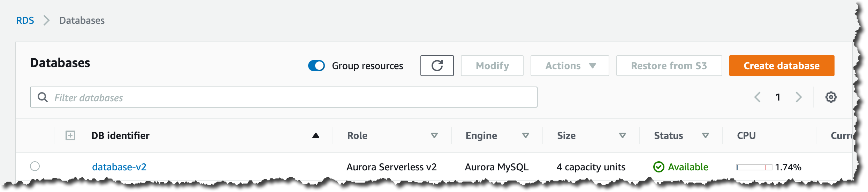Click the green Available status icon
The width and height of the screenshot is (868, 192).
click(x=658, y=167)
